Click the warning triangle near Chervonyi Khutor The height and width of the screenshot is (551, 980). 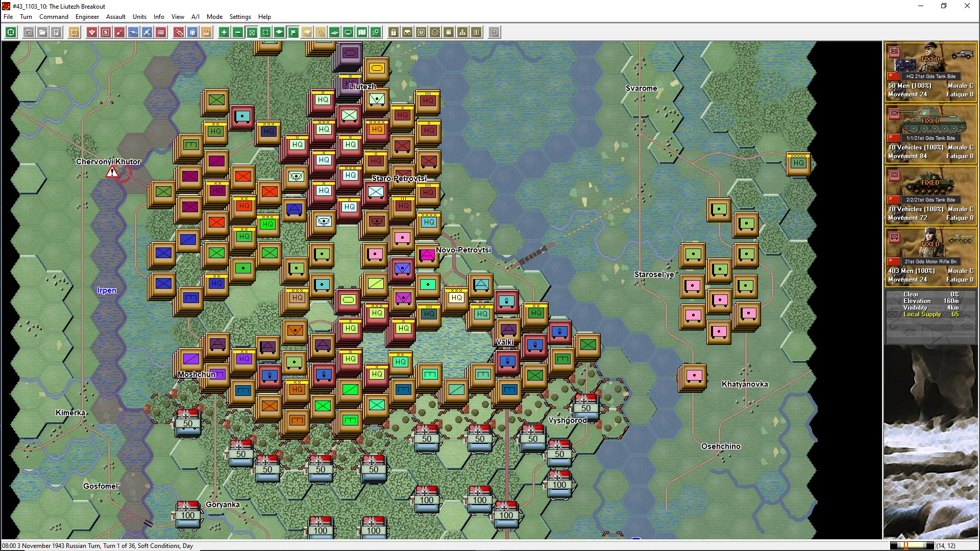(112, 173)
